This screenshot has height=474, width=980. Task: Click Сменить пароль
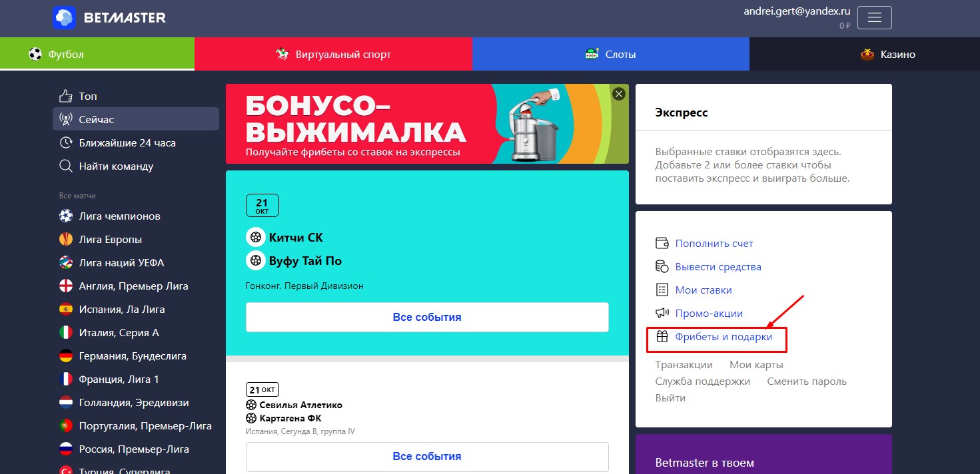[x=807, y=381]
